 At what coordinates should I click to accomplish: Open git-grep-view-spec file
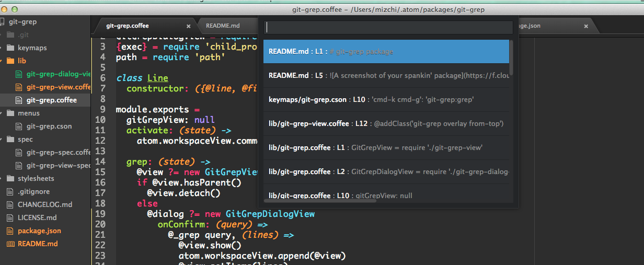click(59, 166)
